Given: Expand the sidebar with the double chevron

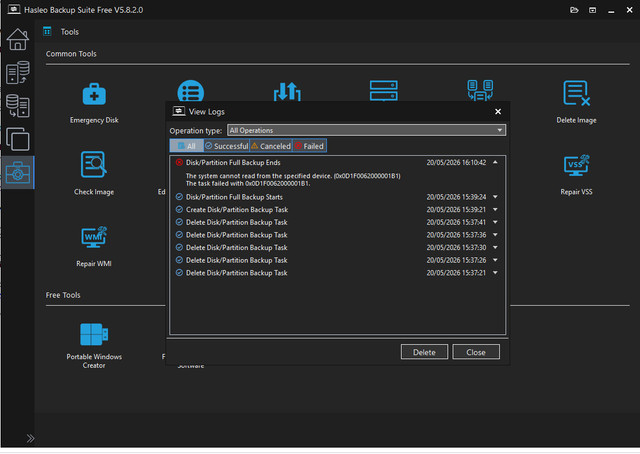Looking at the screenshot, I should (x=30, y=438).
